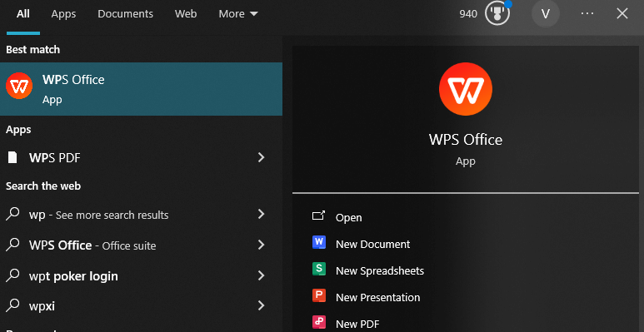The height and width of the screenshot is (332, 644).
Task: Open the rewards trophy badge icon
Action: (x=497, y=13)
